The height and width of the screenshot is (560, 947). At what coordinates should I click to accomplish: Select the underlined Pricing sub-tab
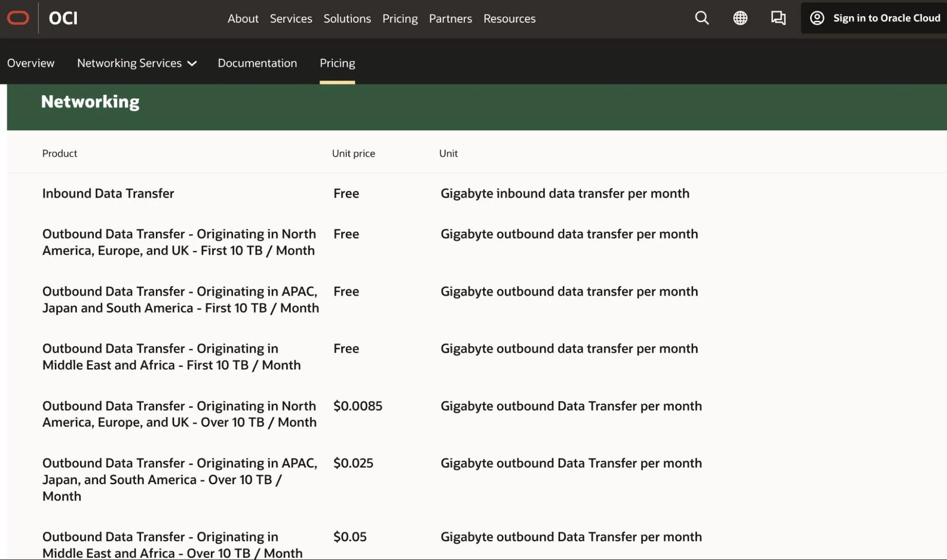[x=337, y=63]
